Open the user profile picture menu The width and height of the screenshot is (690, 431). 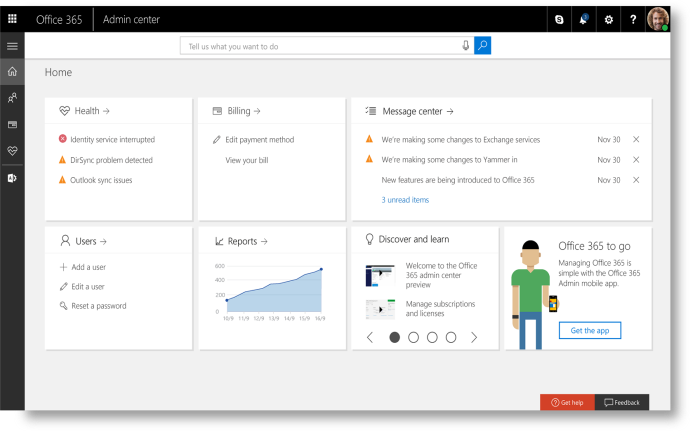[658, 19]
